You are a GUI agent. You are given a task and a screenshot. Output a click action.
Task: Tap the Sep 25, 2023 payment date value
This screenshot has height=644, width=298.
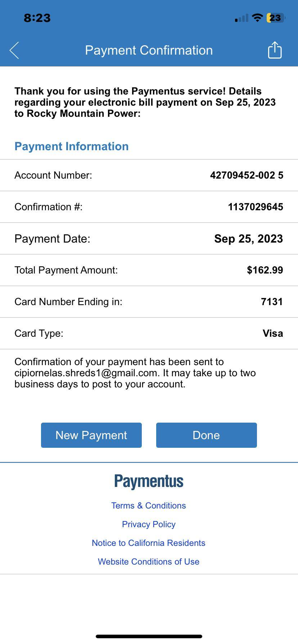tap(248, 239)
